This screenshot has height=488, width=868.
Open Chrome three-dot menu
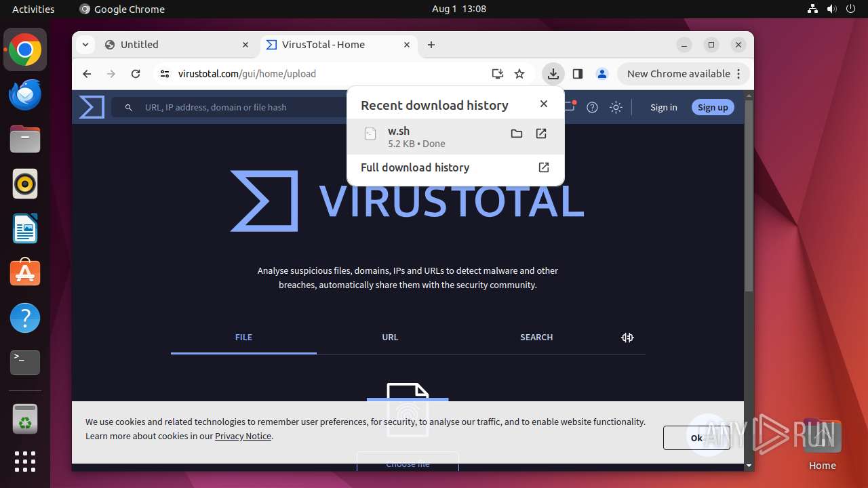pyautogui.click(x=740, y=74)
